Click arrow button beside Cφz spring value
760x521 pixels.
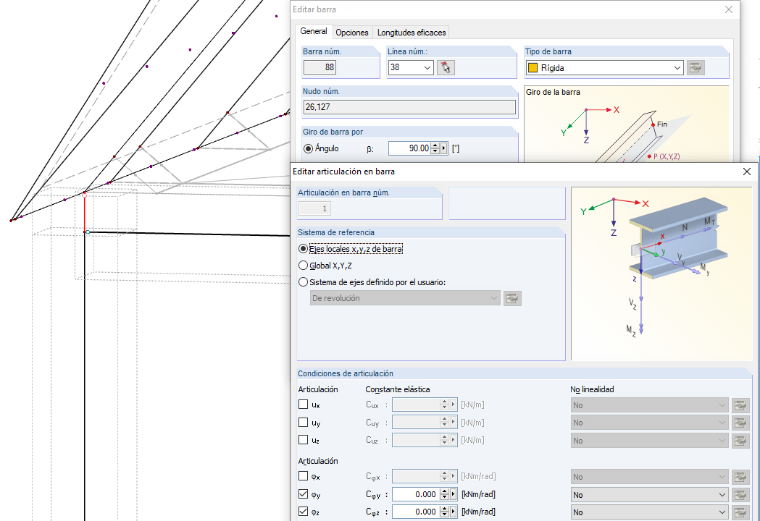click(454, 512)
